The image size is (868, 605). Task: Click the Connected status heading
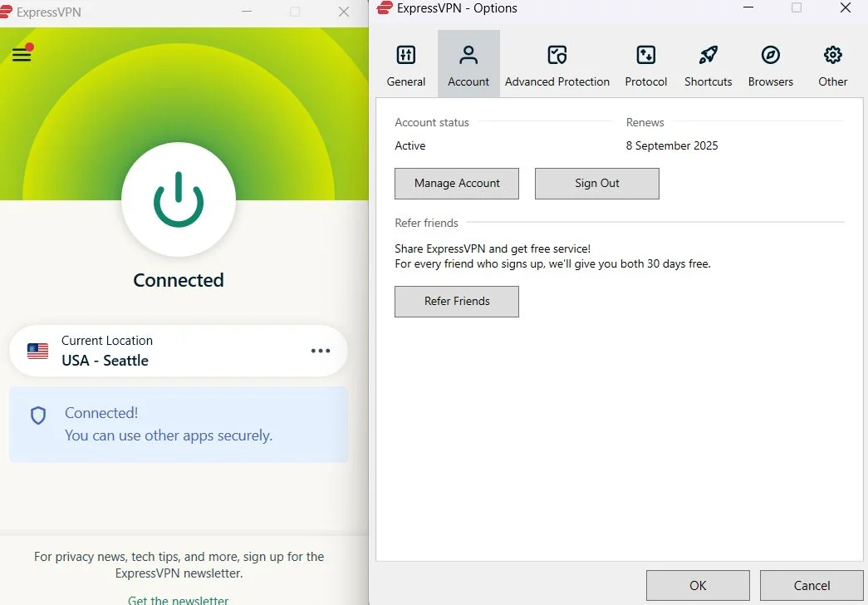[179, 280]
